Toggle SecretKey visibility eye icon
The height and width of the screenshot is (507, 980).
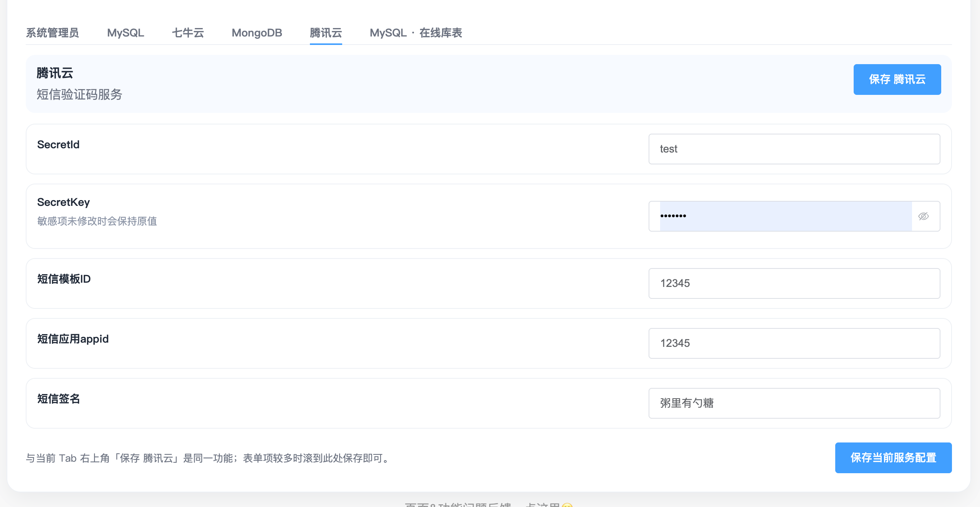[x=923, y=216]
